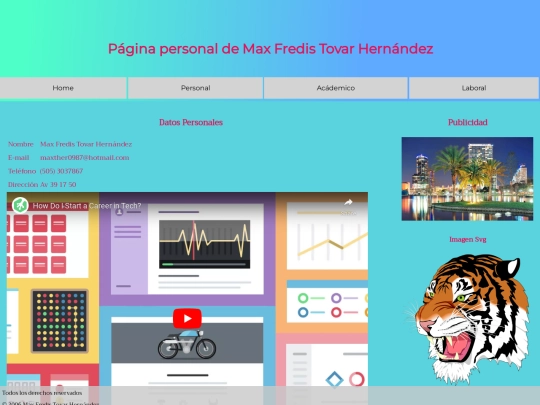
Task: Click the name value 'Max Fredis Tovar Hernández' in the table
Action: (x=86, y=144)
